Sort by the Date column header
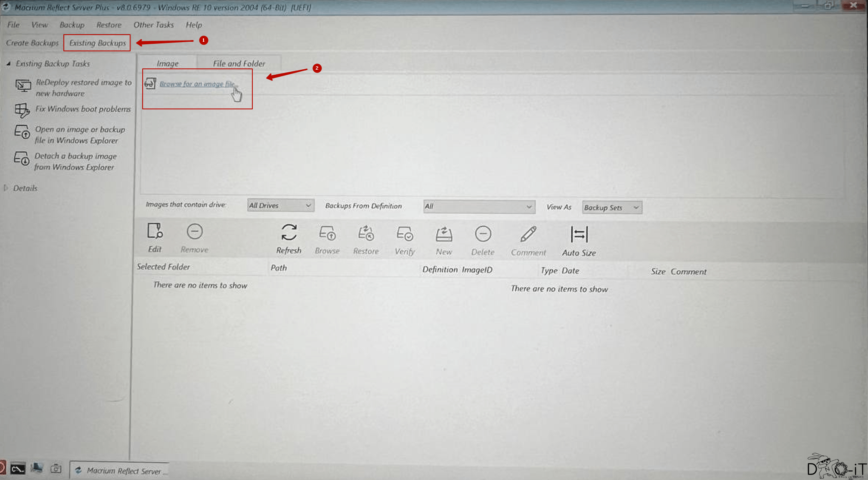This screenshot has width=868, height=480. tap(570, 271)
